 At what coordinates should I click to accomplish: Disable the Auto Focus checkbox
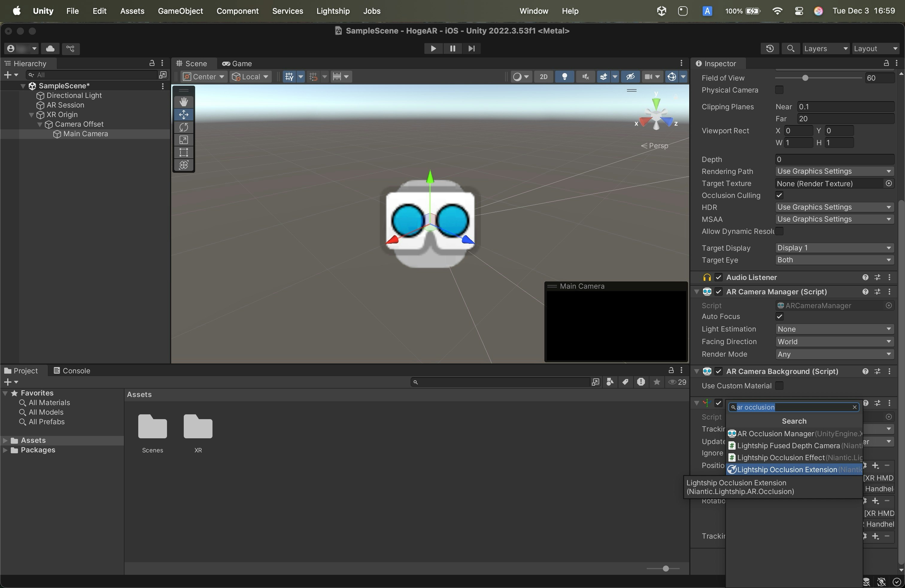(x=779, y=316)
